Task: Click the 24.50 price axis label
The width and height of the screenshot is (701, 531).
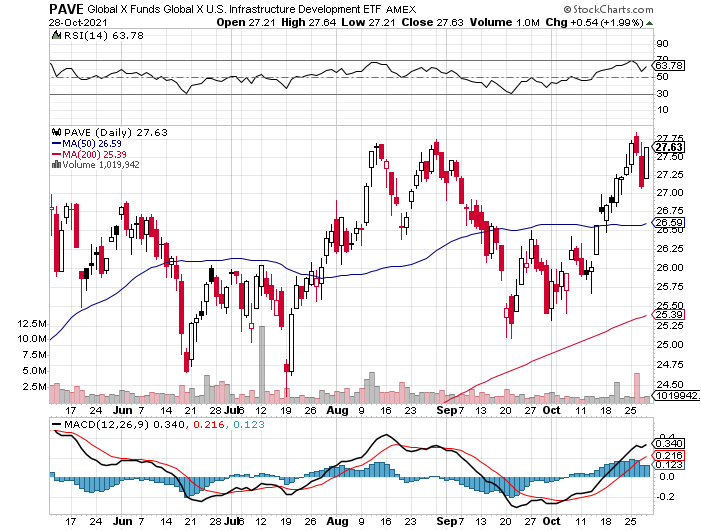Action: [670, 384]
